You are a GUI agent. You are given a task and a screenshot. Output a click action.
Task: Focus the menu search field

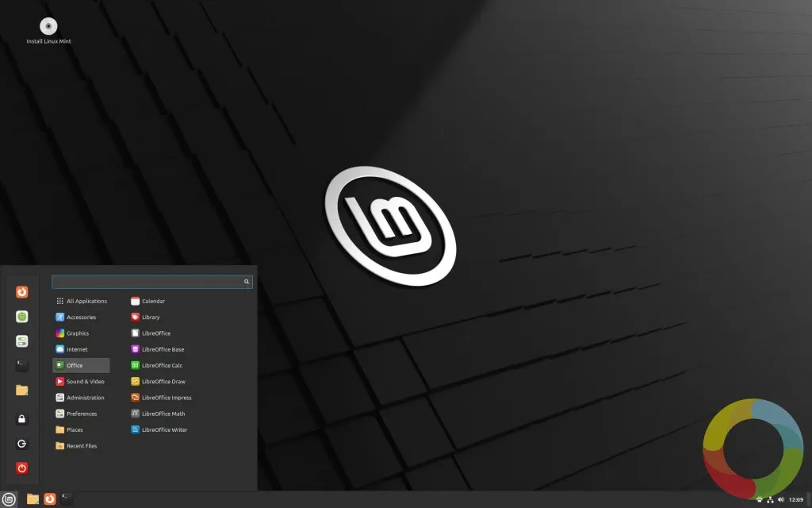coord(152,282)
